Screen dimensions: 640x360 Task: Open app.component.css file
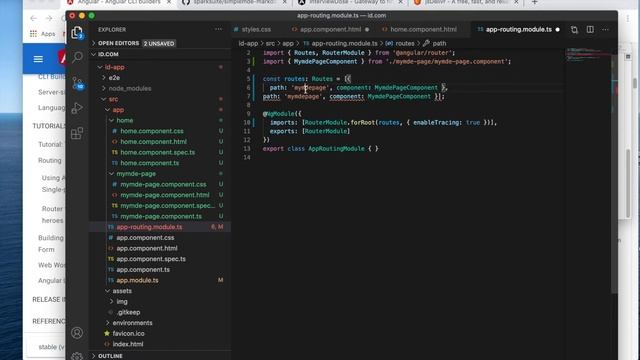pos(145,238)
